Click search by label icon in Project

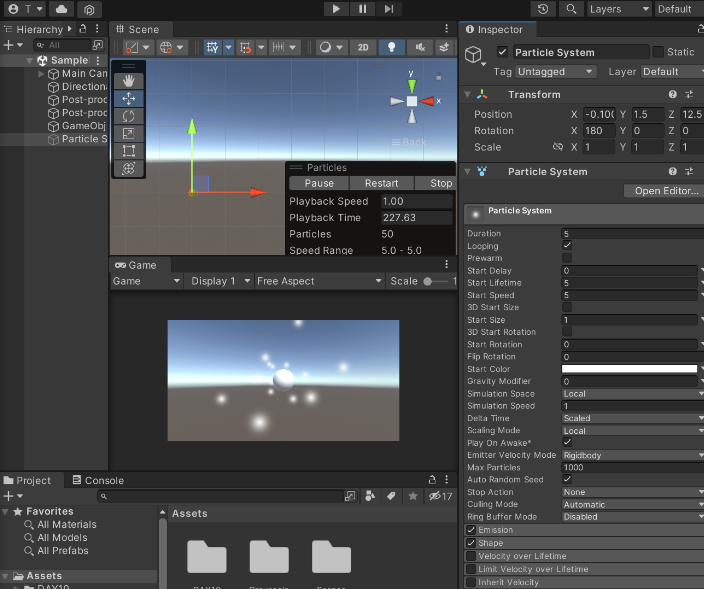(x=391, y=496)
